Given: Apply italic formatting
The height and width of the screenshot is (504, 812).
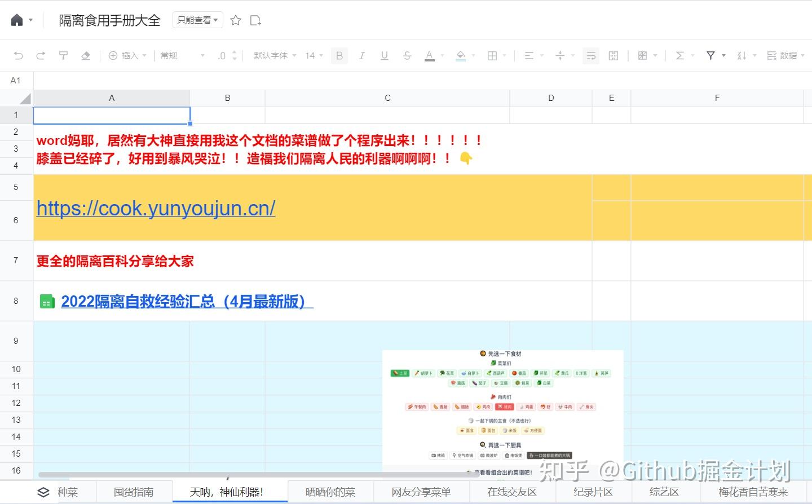Looking at the screenshot, I should (361, 55).
